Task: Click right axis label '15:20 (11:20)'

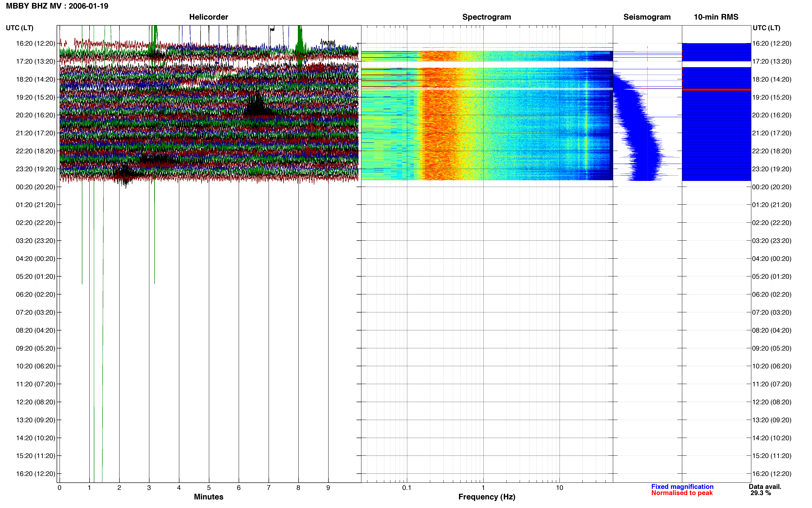Action: pos(772,456)
